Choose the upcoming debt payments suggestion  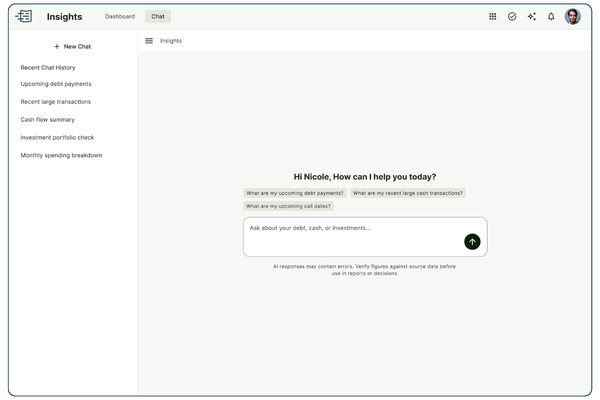295,193
